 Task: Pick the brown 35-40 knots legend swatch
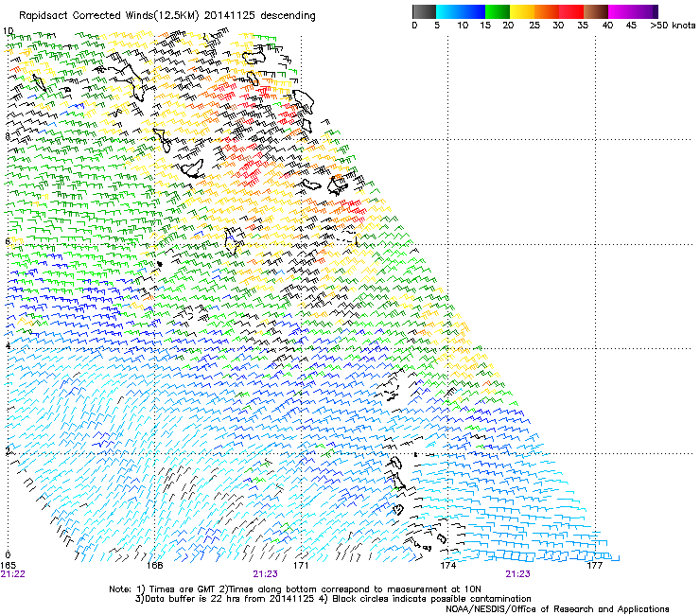pos(596,11)
